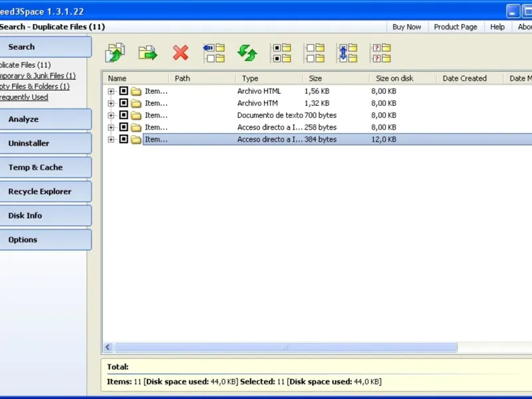Click the move to folder toolbar icon
This screenshot has height=399, width=532.
pos(148,53)
